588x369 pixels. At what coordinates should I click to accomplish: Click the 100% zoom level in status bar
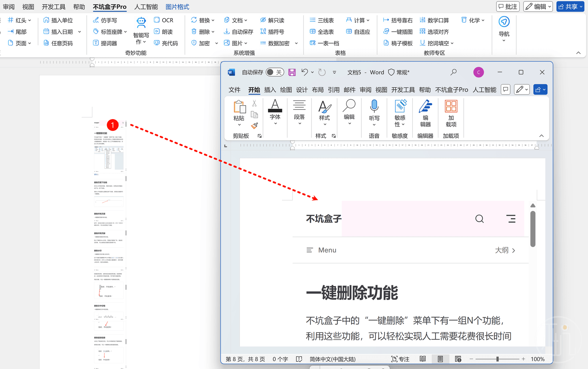537,359
